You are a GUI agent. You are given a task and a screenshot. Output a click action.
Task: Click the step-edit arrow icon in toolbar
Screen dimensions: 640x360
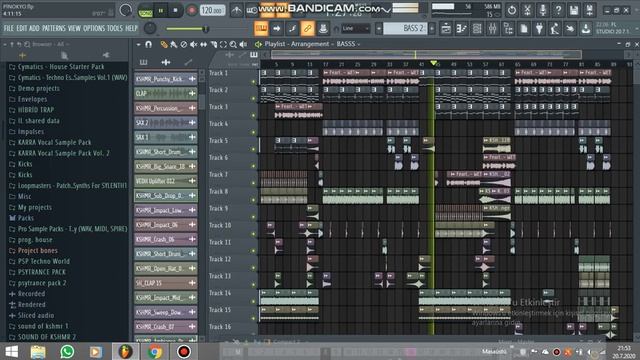point(277,29)
